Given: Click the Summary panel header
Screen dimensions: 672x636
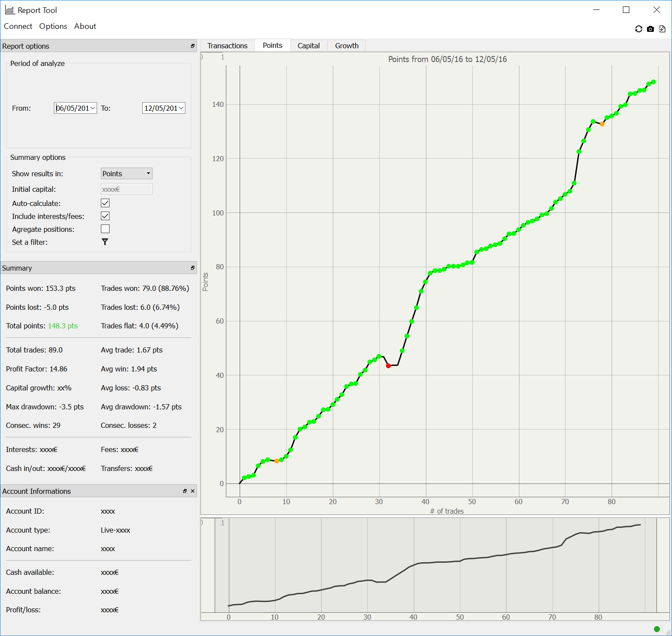Looking at the screenshot, I should [x=99, y=268].
